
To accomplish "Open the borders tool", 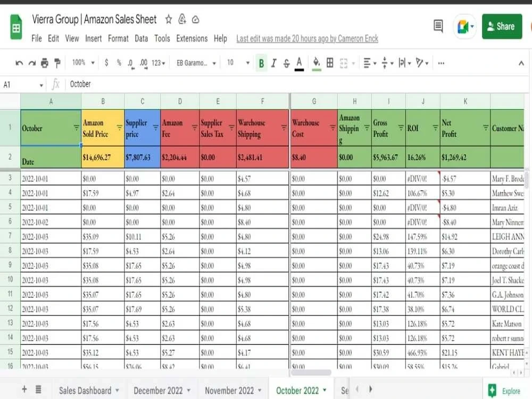I will pos(330,63).
